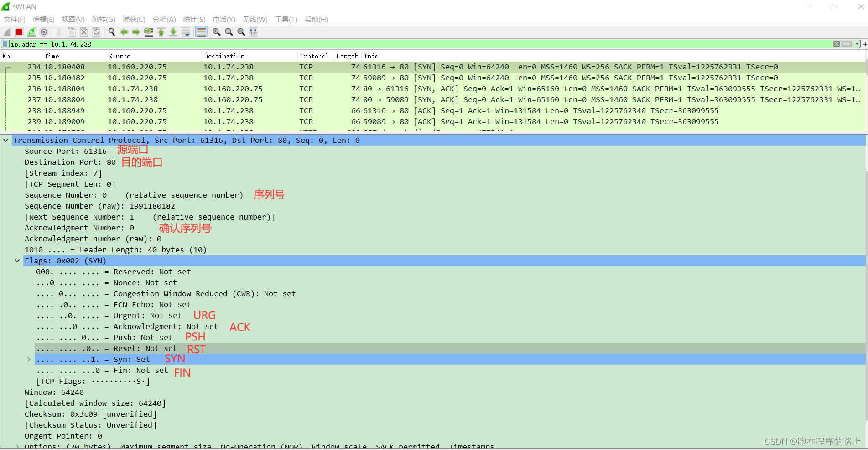
Task: Open capture options gear icon
Action: coord(44,32)
